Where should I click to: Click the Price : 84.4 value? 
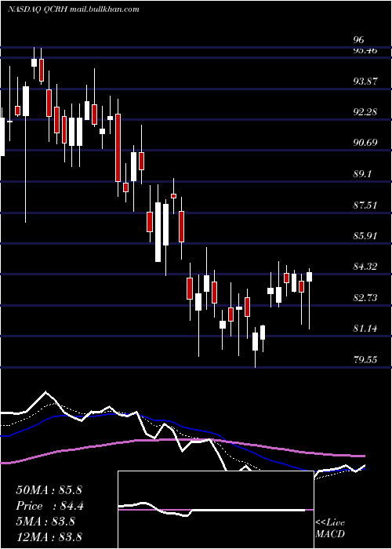(50, 506)
